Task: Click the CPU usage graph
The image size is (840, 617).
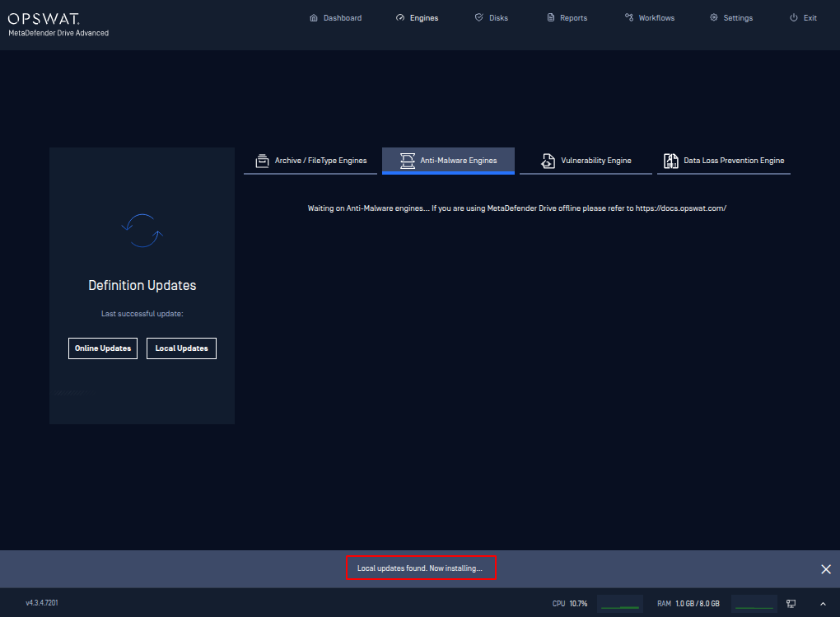Action: 620,604
